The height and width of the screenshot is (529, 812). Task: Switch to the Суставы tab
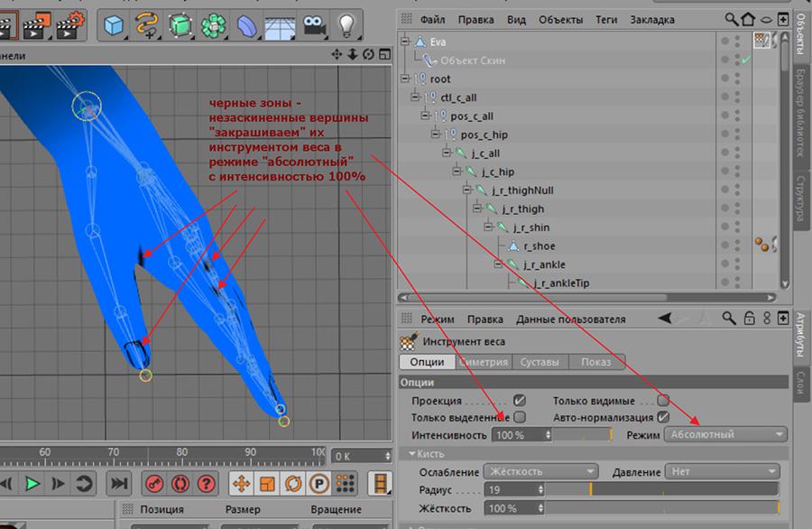[541, 362]
